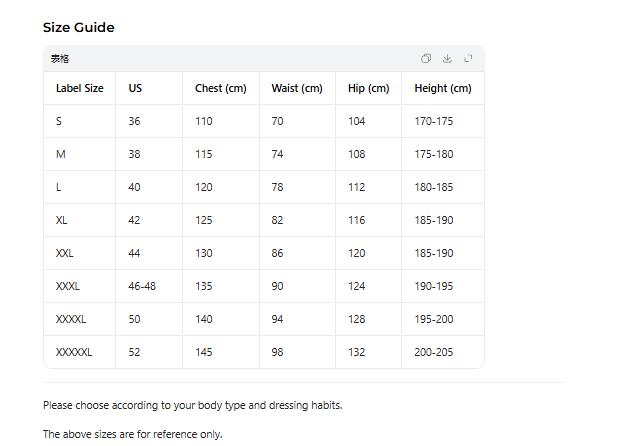Click the US column header
Image resolution: width=627 pixels, height=446 pixels.
coord(135,88)
